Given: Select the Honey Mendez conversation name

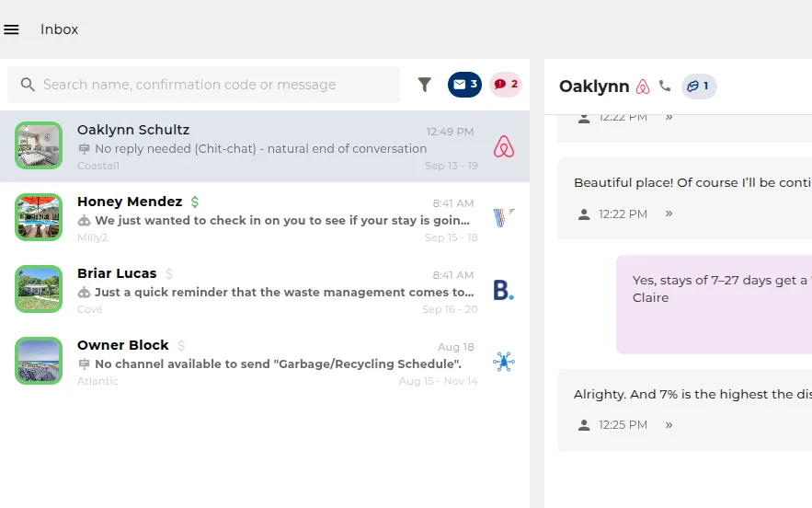Looking at the screenshot, I should pos(130,202).
